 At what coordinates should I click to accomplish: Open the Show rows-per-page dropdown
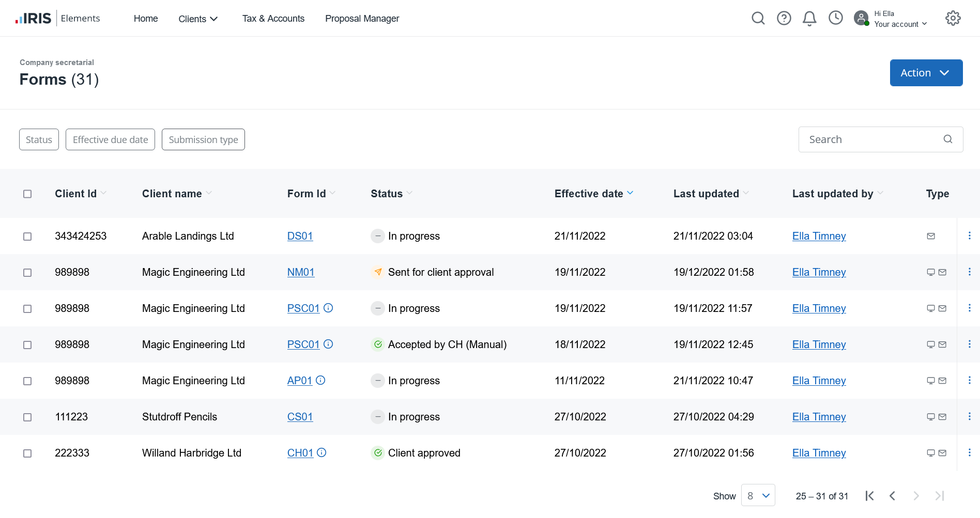[758, 496]
